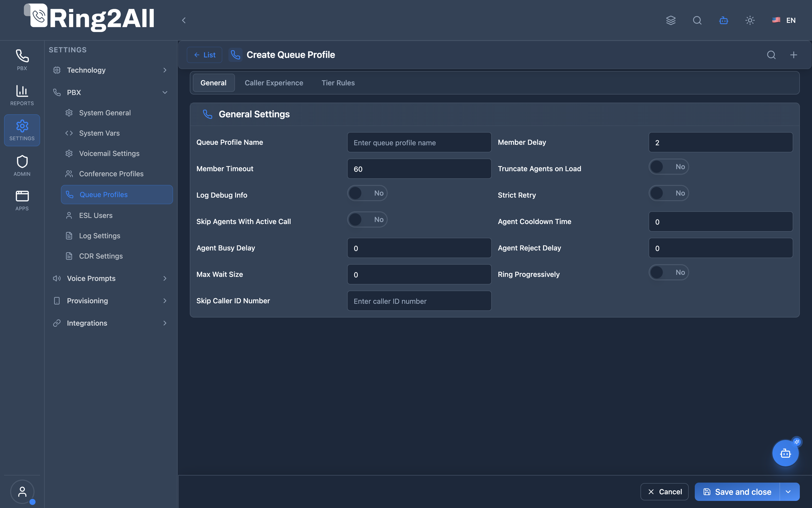
Task: Open Voicemail Settings in sidebar
Action: tap(117, 153)
